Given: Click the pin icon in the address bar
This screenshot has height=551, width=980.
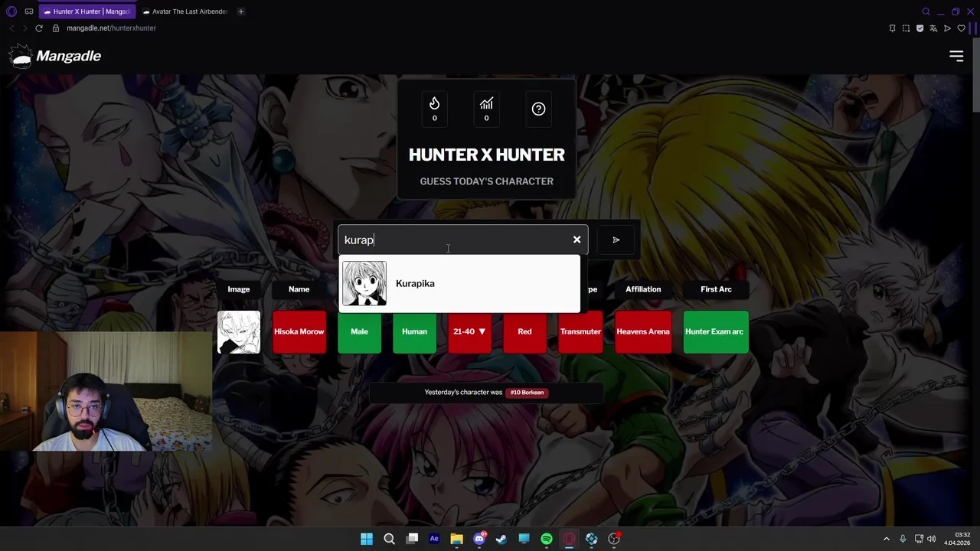Looking at the screenshot, I should point(892,28).
